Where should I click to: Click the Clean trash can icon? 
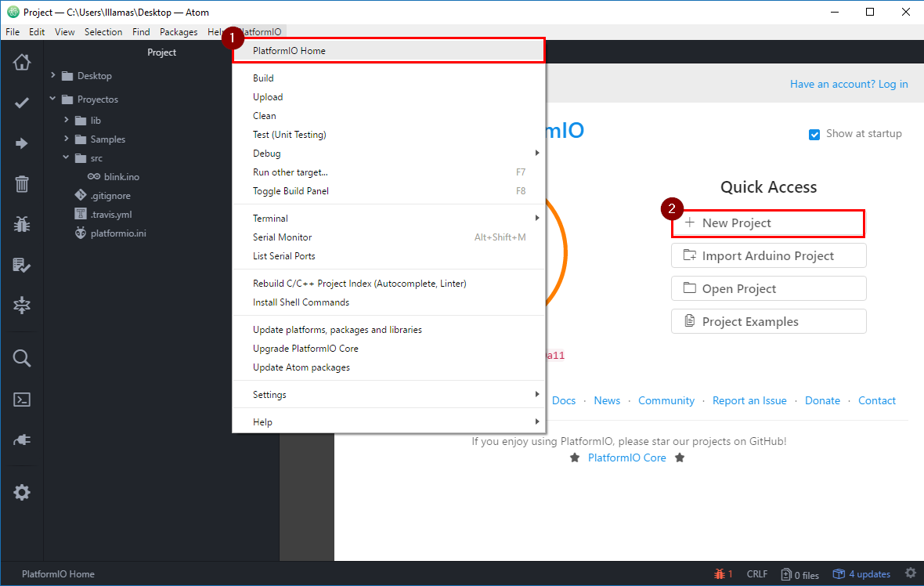click(22, 184)
